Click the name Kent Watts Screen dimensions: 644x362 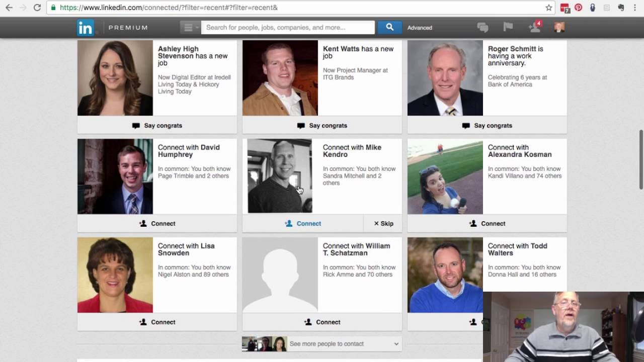pos(341,49)
